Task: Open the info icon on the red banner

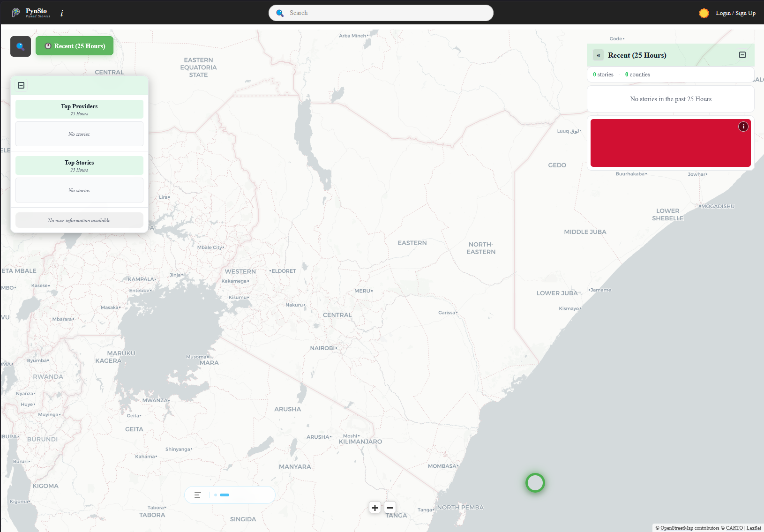Action: (x=743, y=127)
